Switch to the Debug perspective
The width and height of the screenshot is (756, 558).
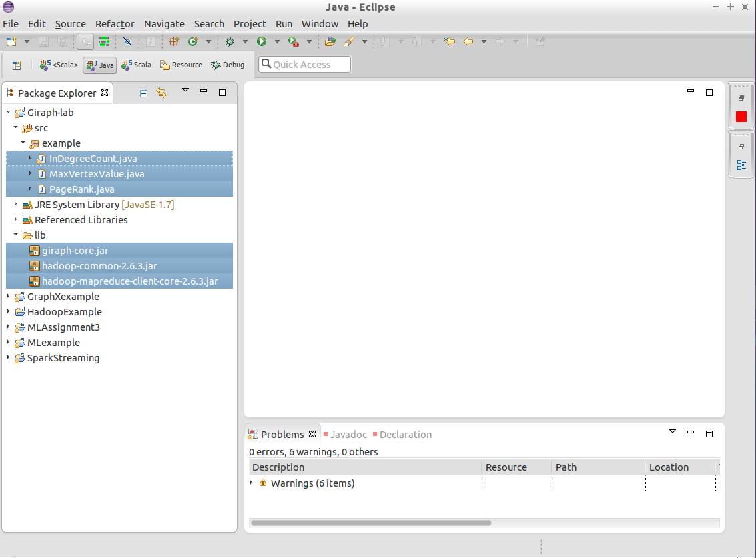[x=228, y=65]
